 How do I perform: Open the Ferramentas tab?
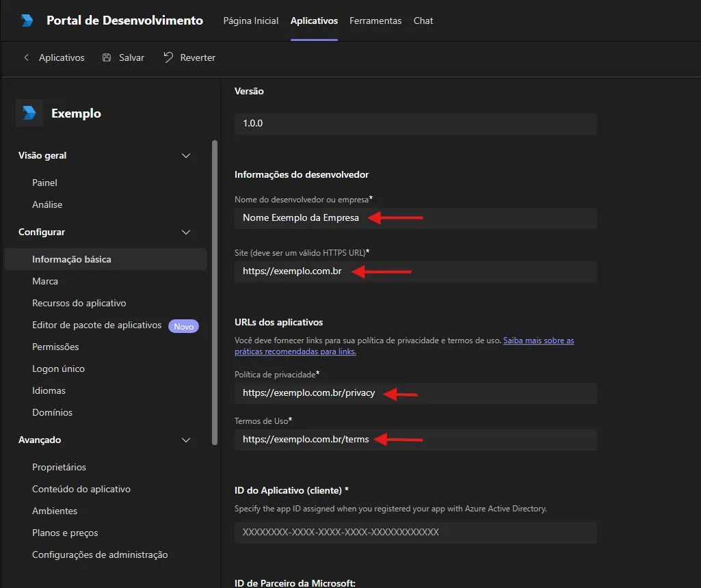pos(375,21)
